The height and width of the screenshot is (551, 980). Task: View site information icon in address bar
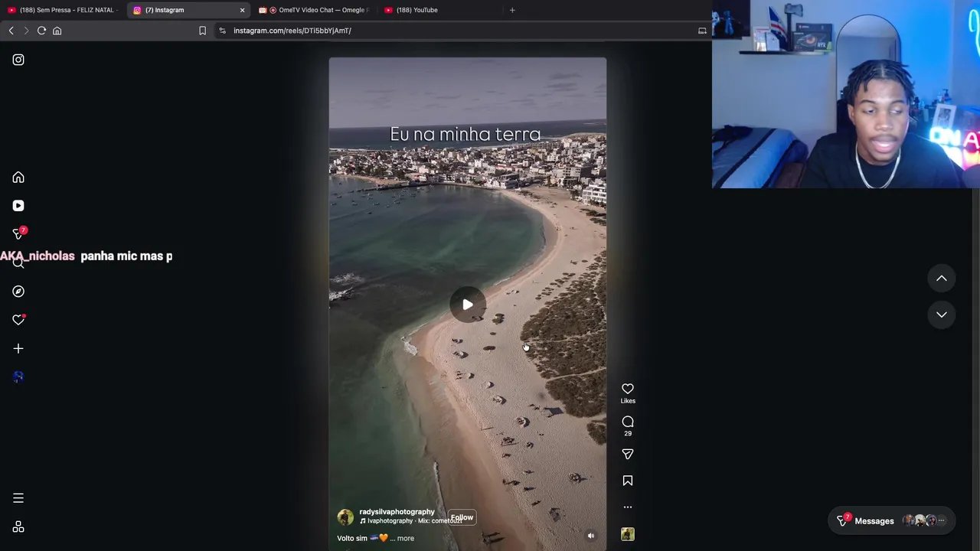[222, 31]
